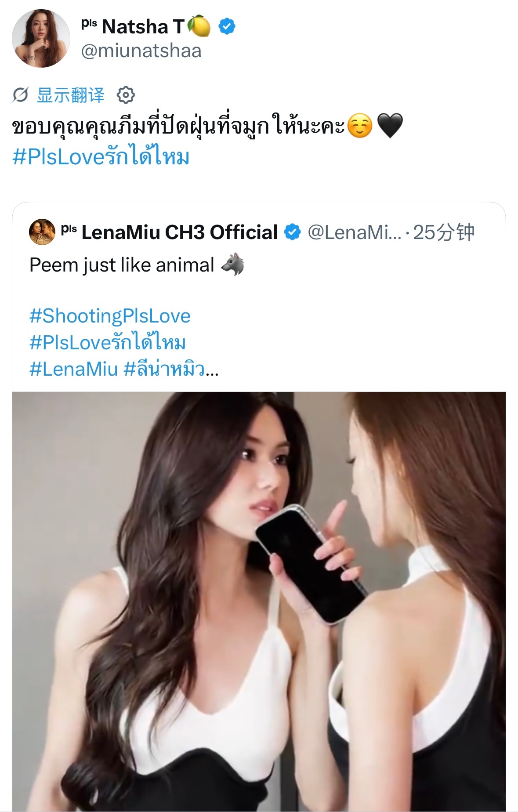Open Natsha T's profile avatar

tap(41, 38)
